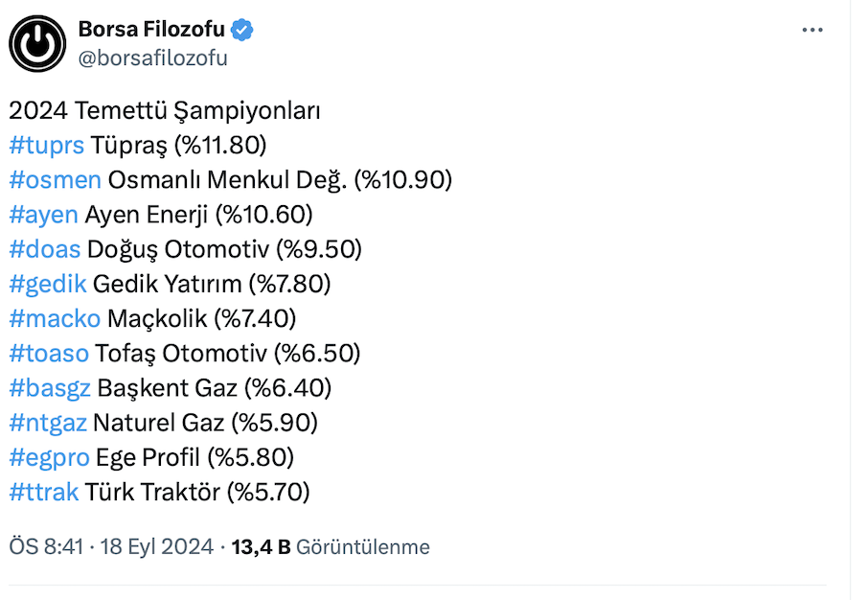Select the #ntgaz hashtag
This screenshot has height=600, width=868.
pos(48,423)
